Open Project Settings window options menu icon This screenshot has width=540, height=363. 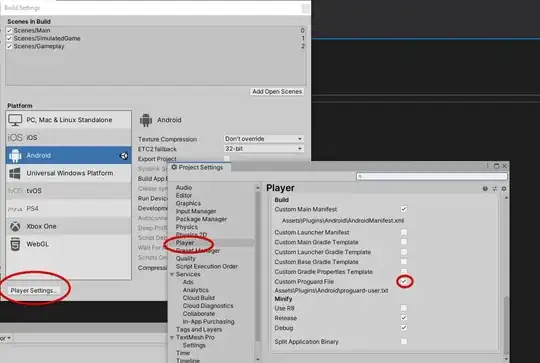pos(487,166)
